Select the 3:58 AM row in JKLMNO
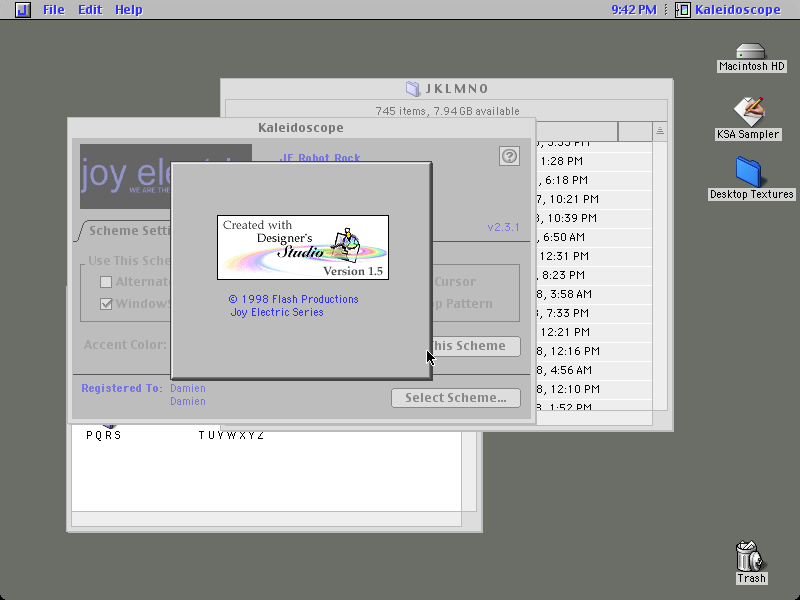Image resolution: width=800 pixels, height=600 pixels. tap(594, 294)
